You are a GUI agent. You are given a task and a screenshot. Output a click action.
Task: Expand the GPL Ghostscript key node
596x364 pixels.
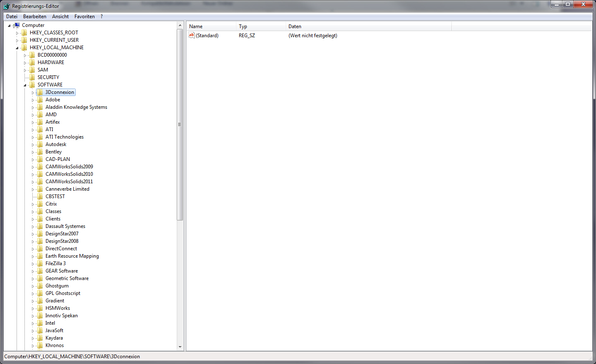coord(33,294)
